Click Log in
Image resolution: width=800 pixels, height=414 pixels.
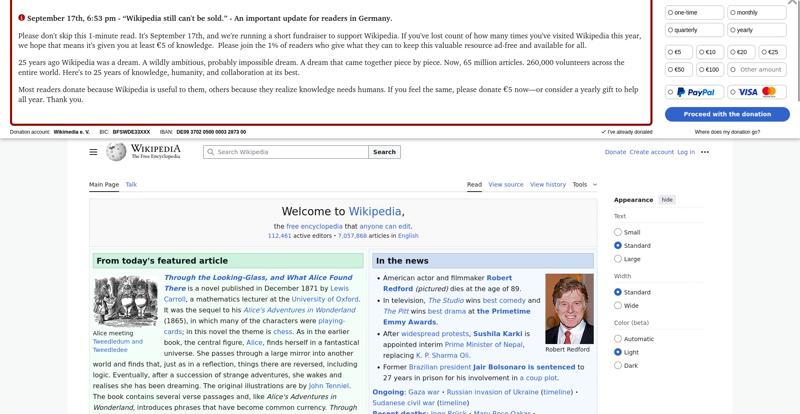tap(686, 152)
